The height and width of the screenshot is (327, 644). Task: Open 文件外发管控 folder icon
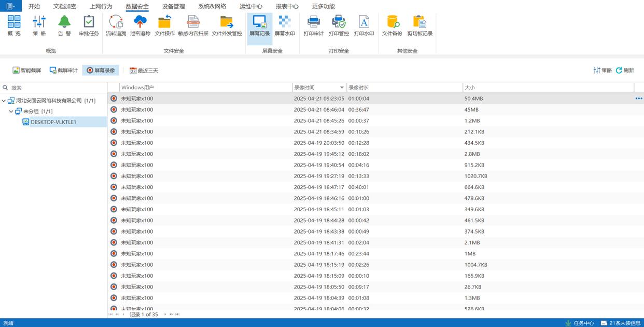[x=227, y=25]
